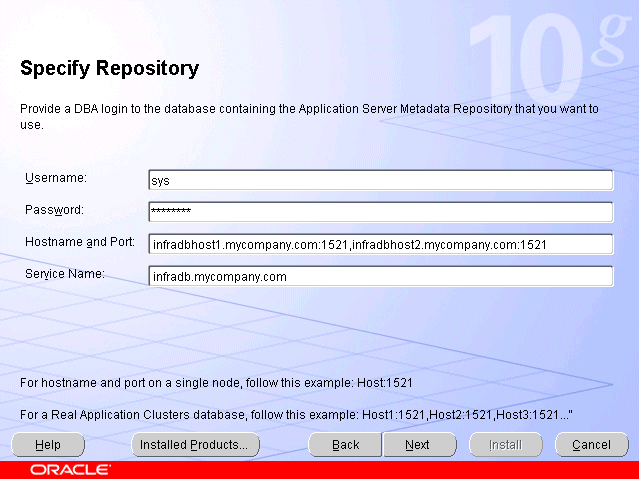Click the 'Provide a DBA login' instruction text
The image size is (639, 479).
pos(309,117)
